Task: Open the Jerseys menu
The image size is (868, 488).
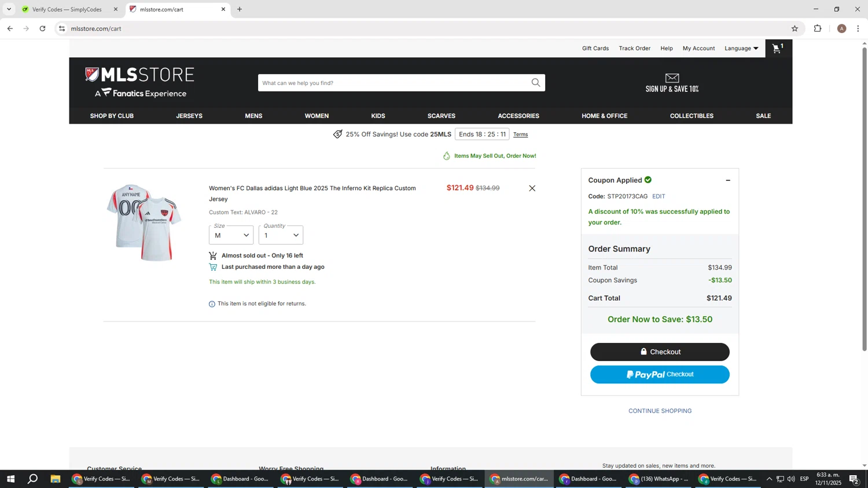Action: (189, 116)
